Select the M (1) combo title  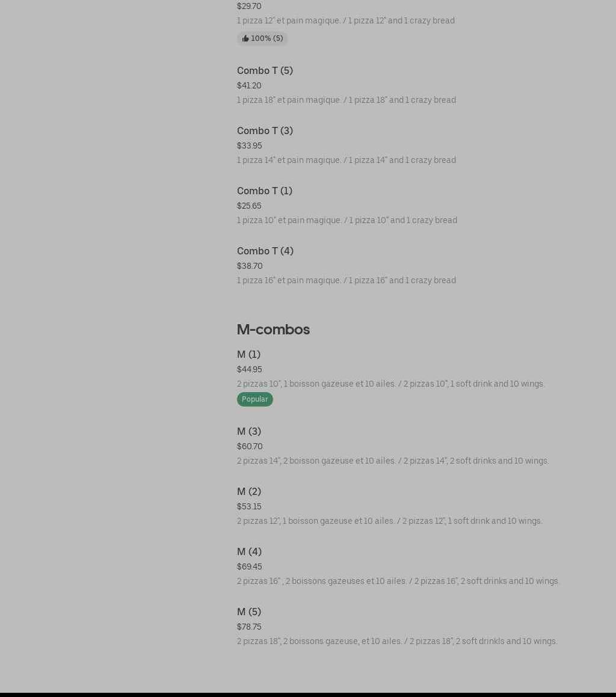(248, 354)
